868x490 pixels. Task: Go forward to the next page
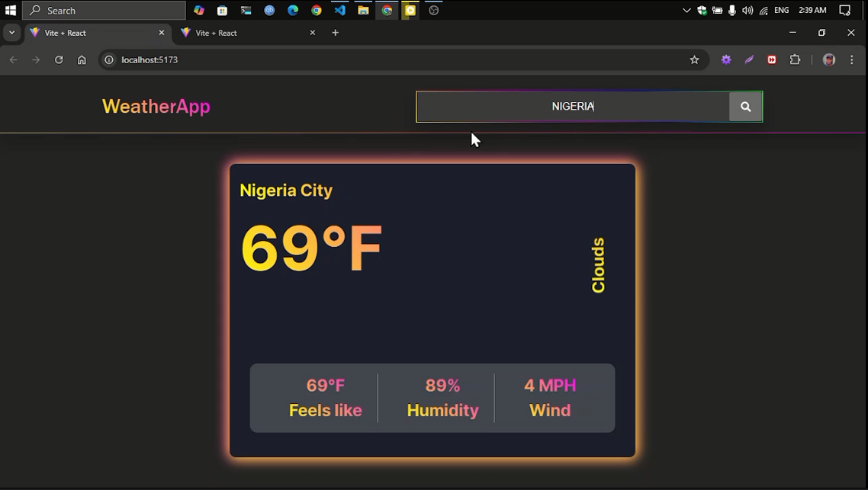click(36, 59)
